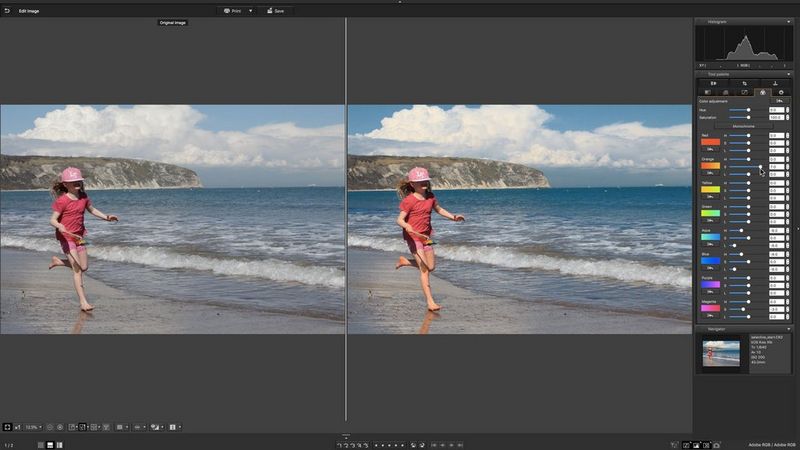Click the fit-to-window icon at bottom left
The width and height of the screenshot is (800, 450).
click(x=7, y=427)
